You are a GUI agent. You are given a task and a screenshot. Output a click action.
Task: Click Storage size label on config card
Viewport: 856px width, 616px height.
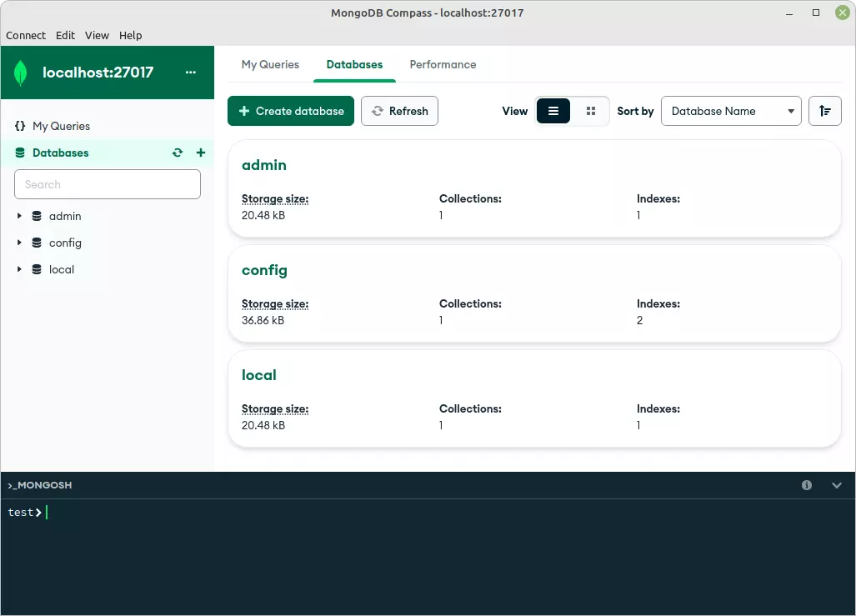tap(275, 304)
